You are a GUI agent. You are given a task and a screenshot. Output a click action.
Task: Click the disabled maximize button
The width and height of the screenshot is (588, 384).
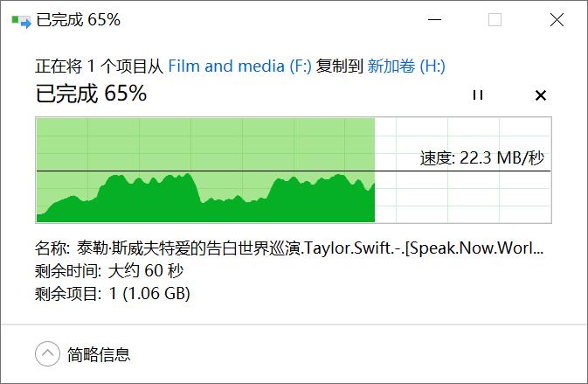(x=495, y=20)
